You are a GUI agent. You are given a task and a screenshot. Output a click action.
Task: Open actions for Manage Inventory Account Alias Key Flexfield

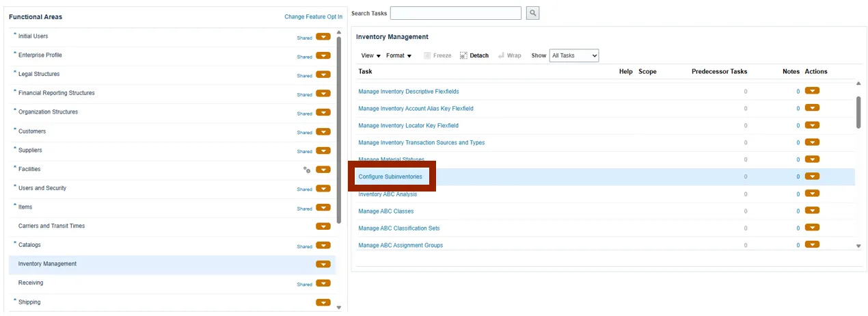point(812,108)
